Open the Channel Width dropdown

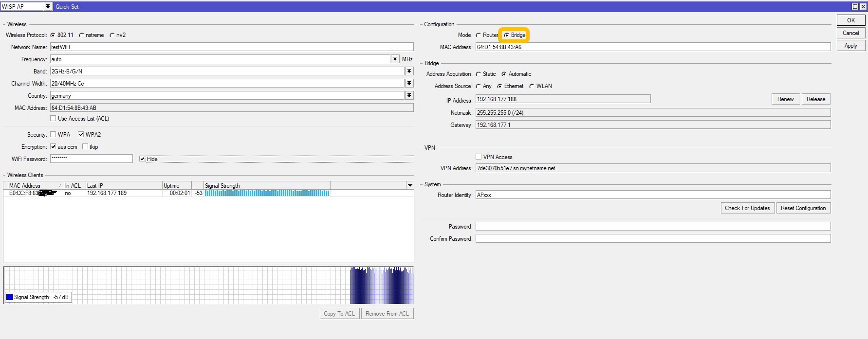(409, 83)
